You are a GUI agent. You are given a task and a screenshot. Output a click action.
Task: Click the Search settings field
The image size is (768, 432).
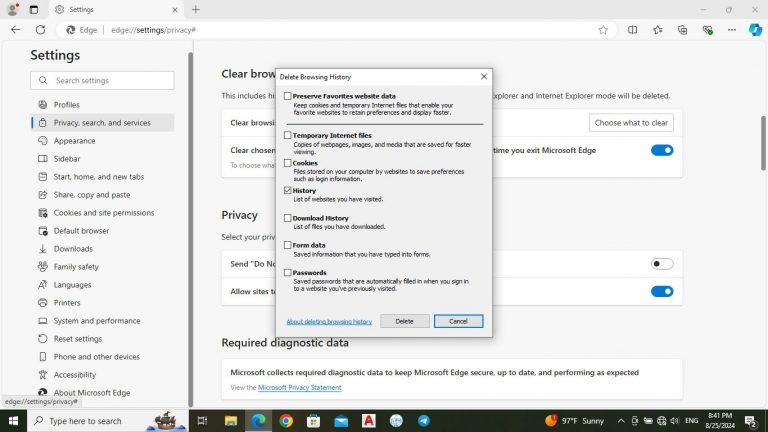click(102, 80)
